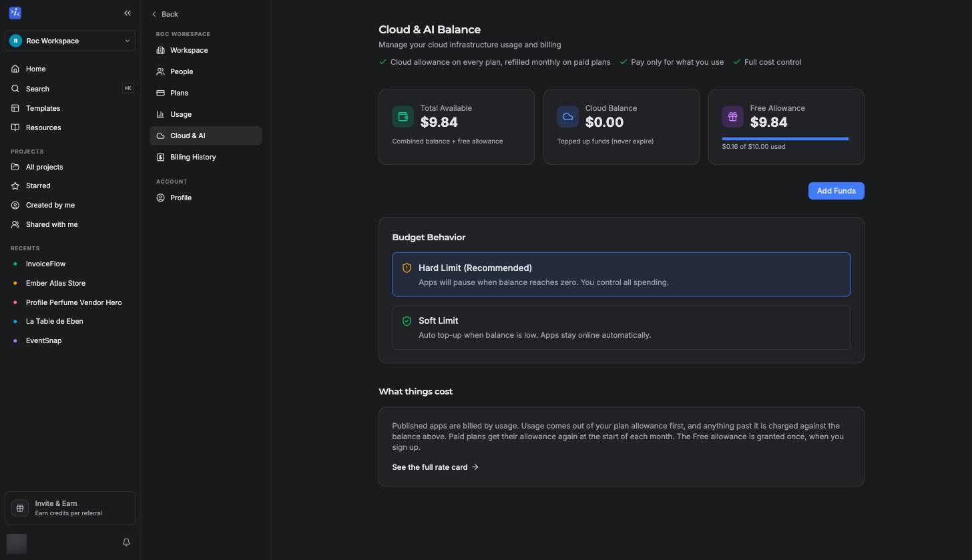
Task: Open Templates in sidebar
Action: (70, 108)
